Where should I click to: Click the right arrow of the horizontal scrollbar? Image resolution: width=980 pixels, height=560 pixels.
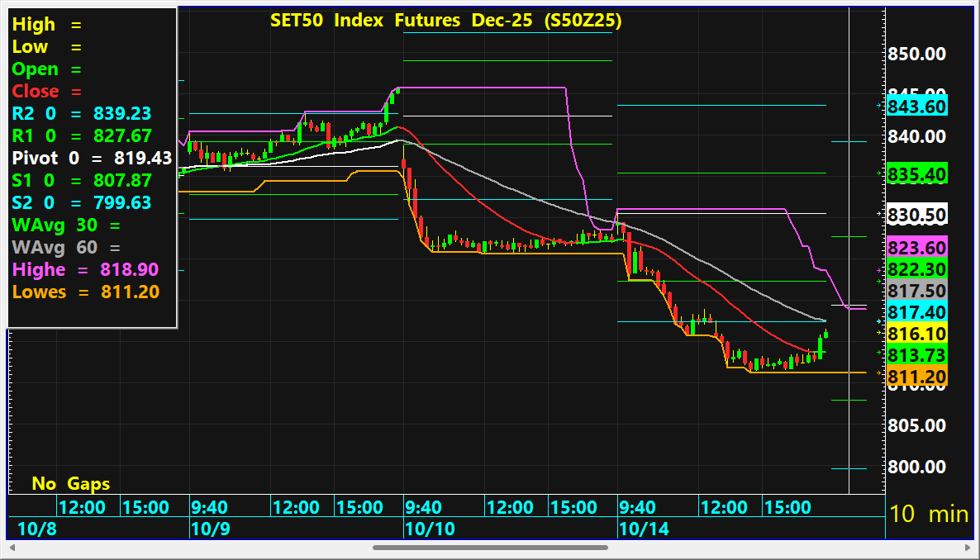[964, 547]
